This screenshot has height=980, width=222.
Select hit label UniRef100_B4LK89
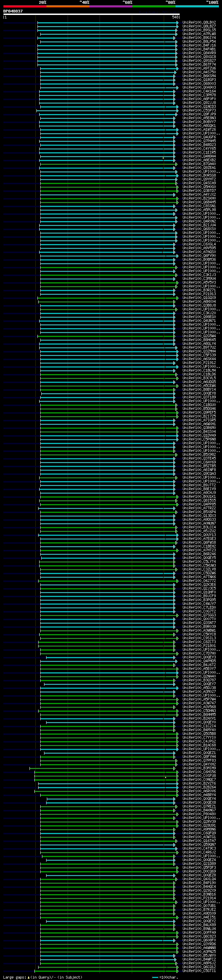pos(199,925)
